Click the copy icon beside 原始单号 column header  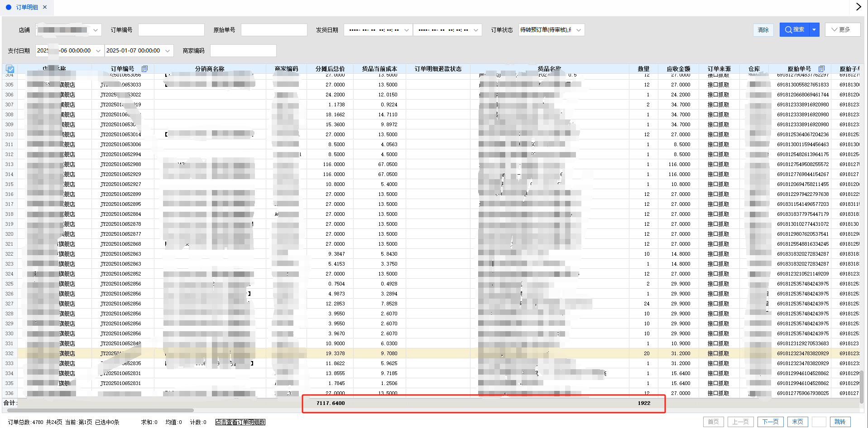pos(821,69)
